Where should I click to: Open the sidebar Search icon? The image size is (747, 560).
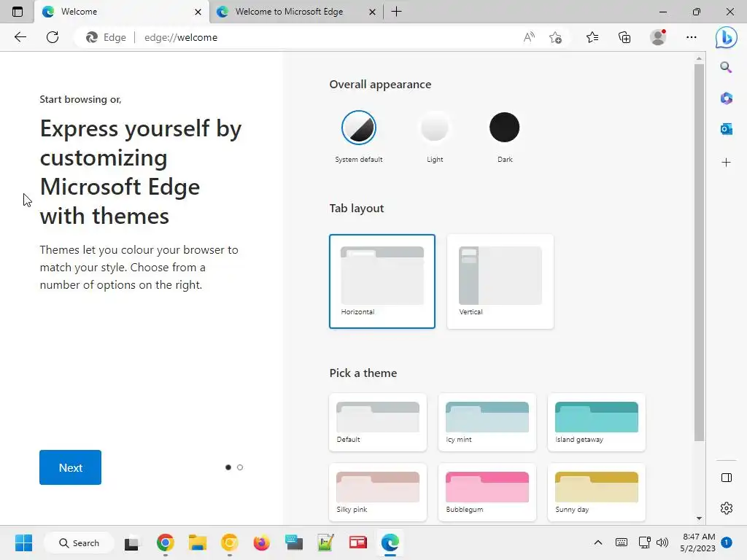point(726,67)
